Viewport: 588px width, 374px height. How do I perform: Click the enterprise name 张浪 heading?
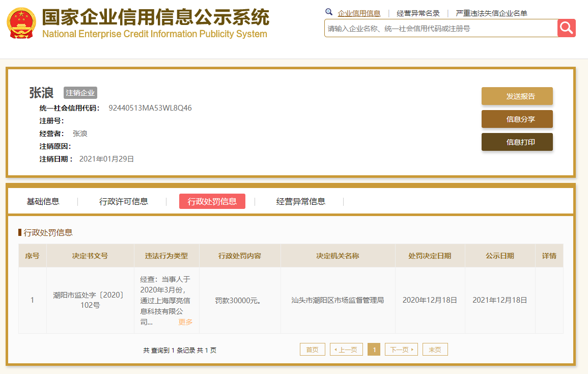tap(42, 93)
